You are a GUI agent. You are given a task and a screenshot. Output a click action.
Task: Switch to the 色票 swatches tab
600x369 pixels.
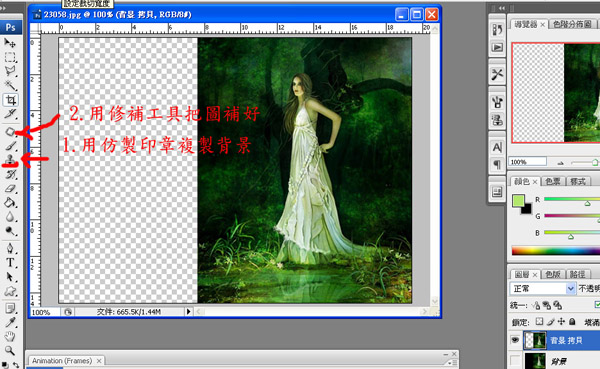(553, 181)
